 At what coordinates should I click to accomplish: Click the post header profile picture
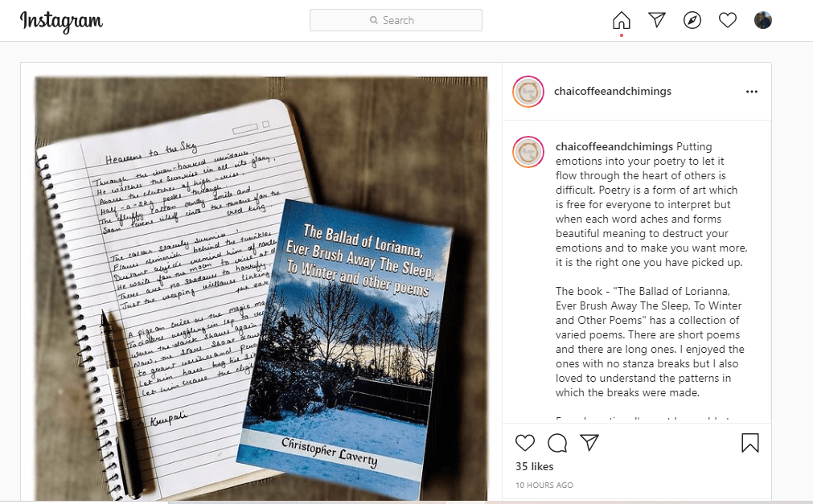(x=528, y=92)
